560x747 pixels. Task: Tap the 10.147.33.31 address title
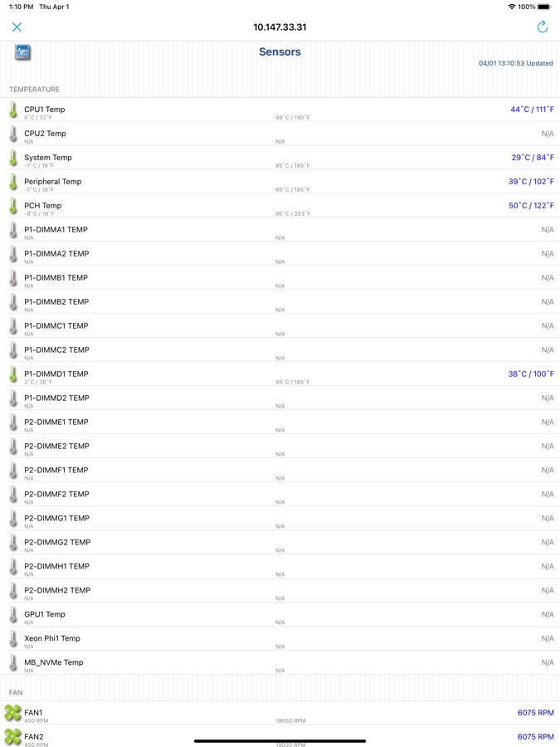pos(280,27)
